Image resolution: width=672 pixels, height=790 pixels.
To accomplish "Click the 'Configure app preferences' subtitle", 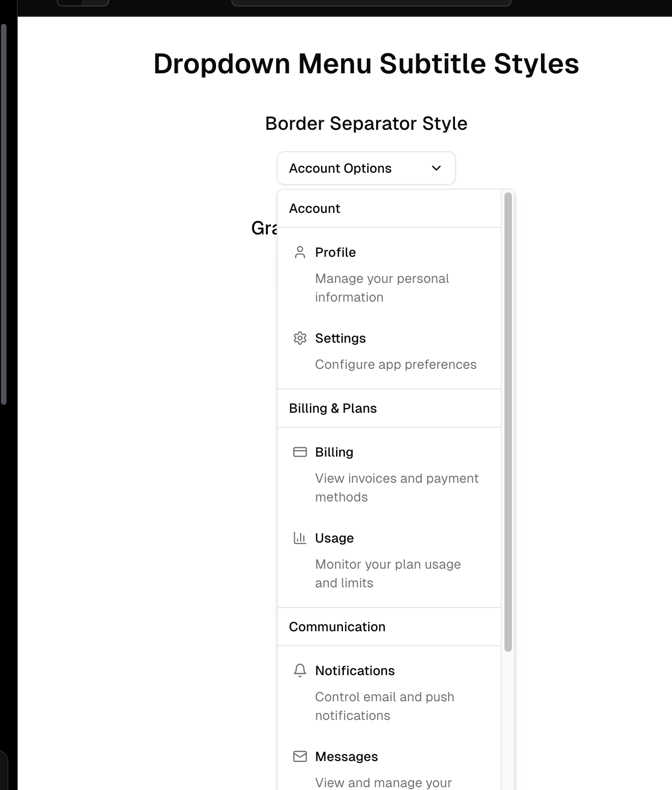I will [396, 364].
